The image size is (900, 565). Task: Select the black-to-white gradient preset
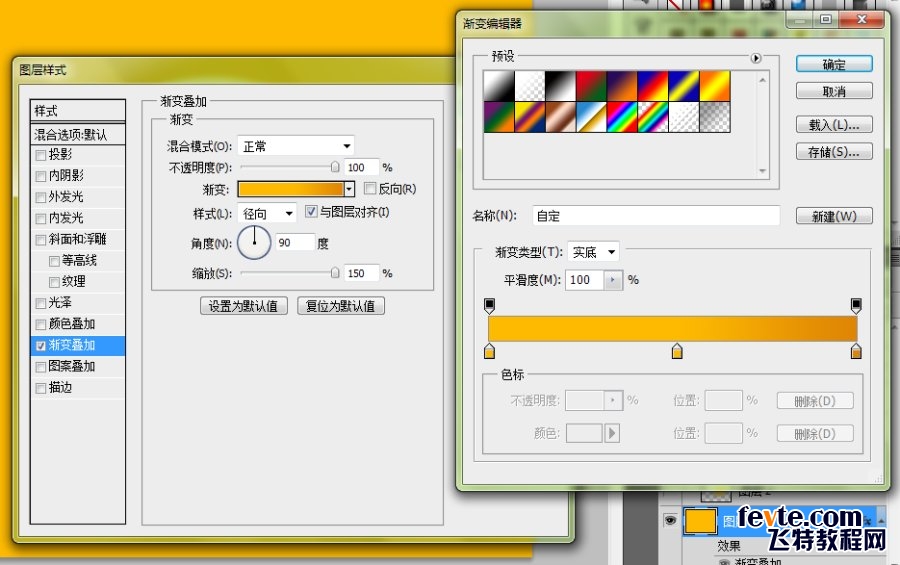coord(561,86)
